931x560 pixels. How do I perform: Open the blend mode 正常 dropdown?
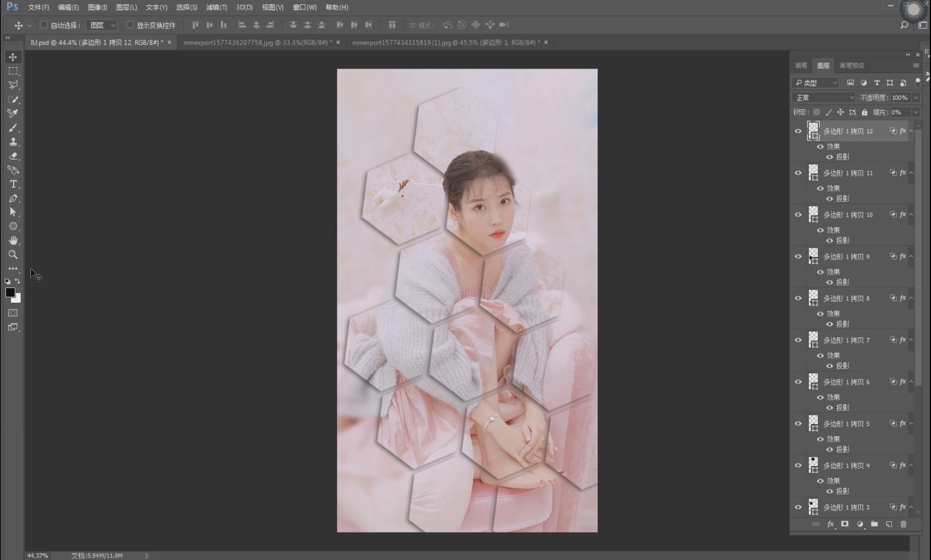823,98
